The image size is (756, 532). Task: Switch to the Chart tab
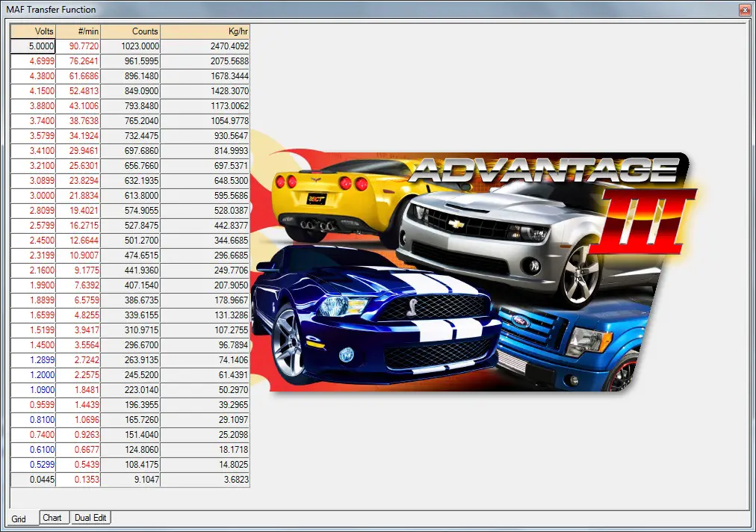pos(52,518)
